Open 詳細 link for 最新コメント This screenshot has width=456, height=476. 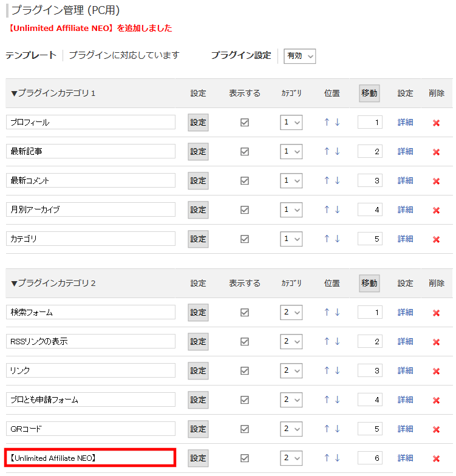point(406,181)
